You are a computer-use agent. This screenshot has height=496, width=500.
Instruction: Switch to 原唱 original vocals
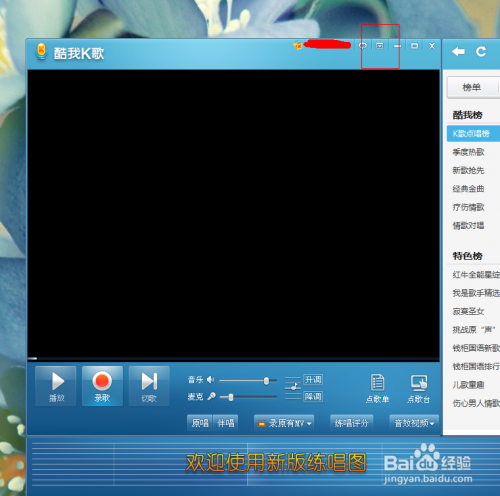pyautogui.click(x=200, y=423)
